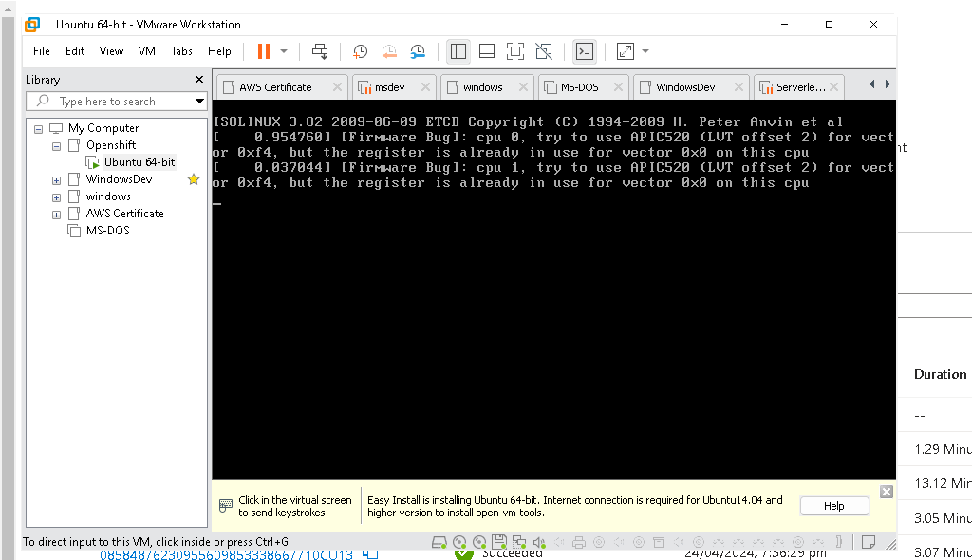Screen dimensions: 972x560
Task: Close the AWS Certificate tab
Action: (x=337, y=87)
